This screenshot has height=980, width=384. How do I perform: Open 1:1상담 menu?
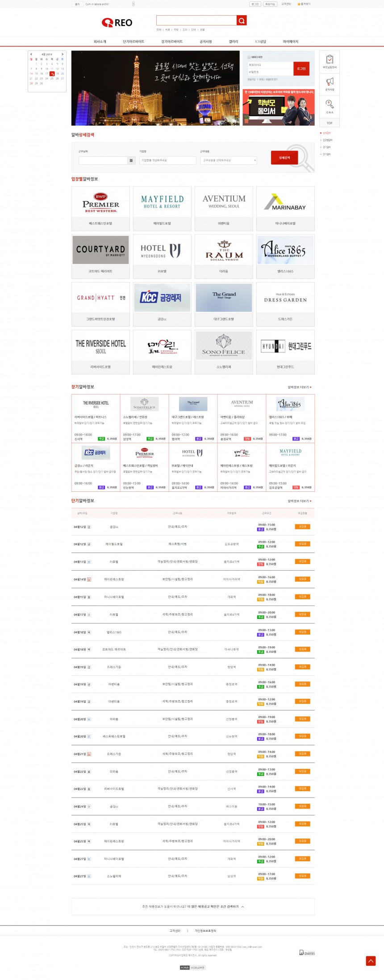coord(260,42)
